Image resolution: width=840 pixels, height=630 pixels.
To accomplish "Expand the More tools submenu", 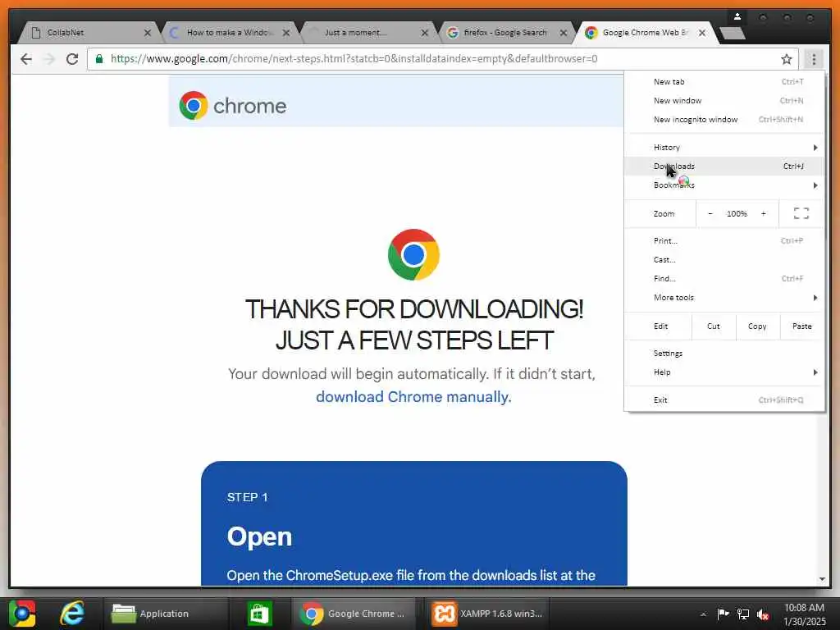I will click(x=724, y=297).
